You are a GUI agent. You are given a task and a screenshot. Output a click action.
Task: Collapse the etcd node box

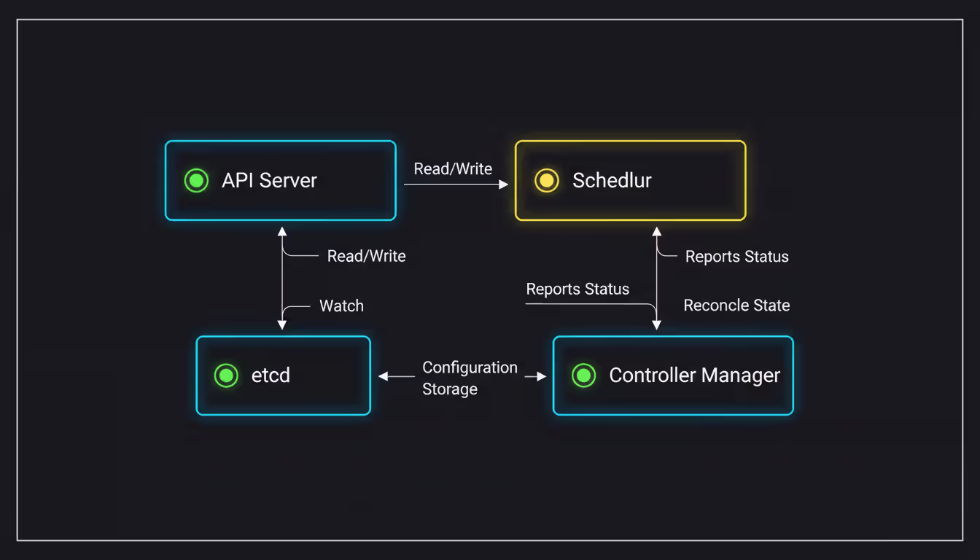283,376
